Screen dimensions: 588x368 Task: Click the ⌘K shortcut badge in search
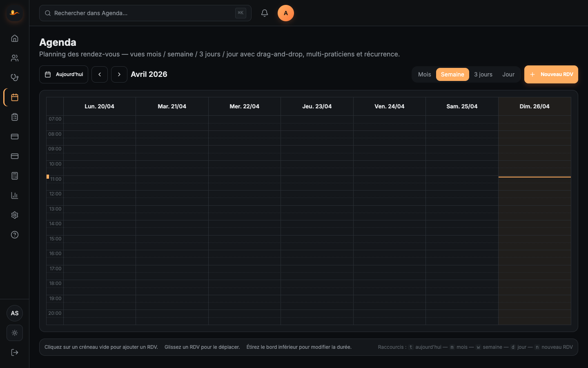(x=241, y=13)
